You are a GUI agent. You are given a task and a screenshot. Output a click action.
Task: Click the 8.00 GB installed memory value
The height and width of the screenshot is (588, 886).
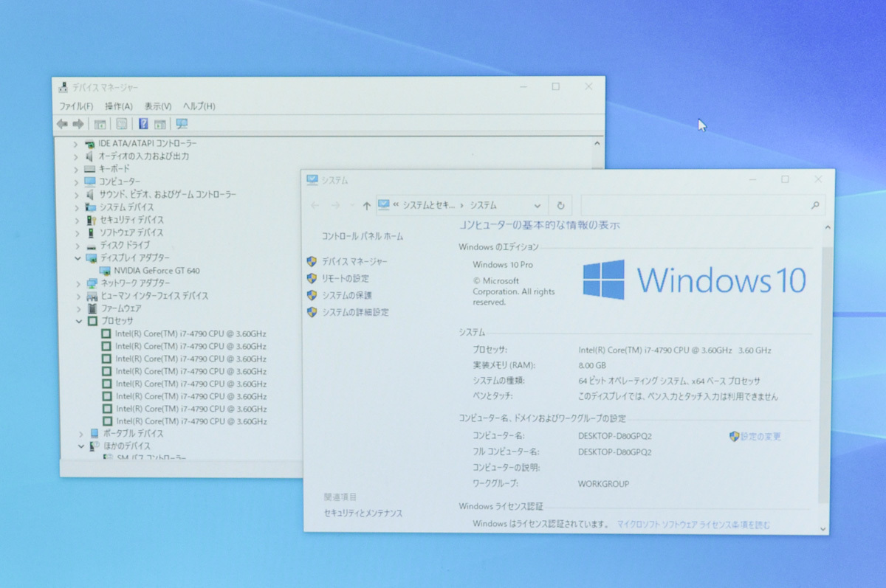[592, 365]
